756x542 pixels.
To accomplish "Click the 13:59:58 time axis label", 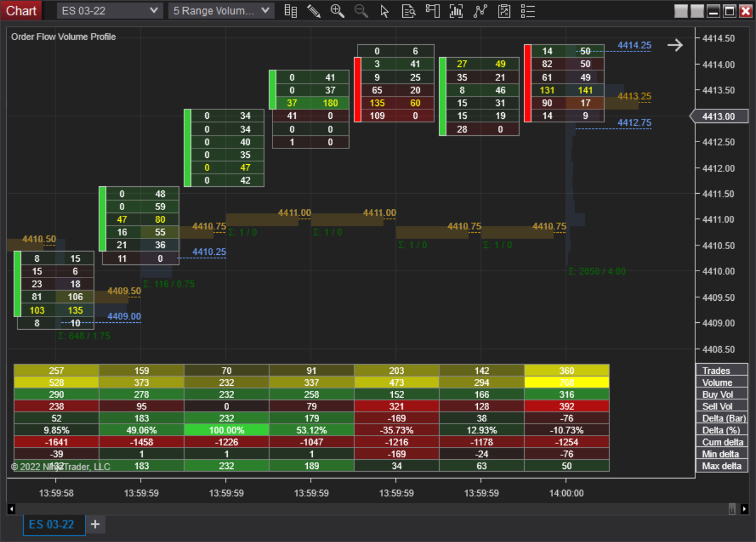I will [x=56, y=493].
